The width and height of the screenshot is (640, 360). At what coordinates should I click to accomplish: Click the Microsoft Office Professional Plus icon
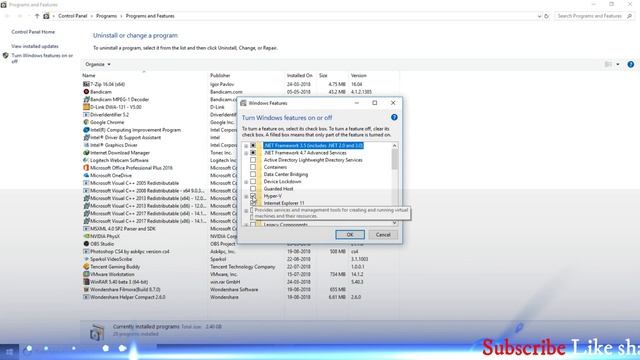point(86,168)
